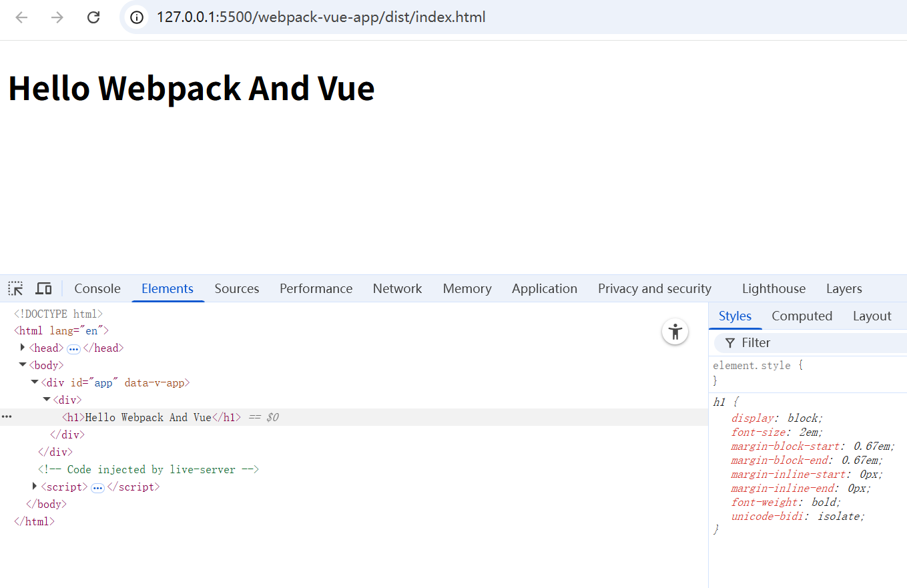This screenshot has width=907, height=588.
Task: Open the Performance tab
Action: tap(316, 288)
